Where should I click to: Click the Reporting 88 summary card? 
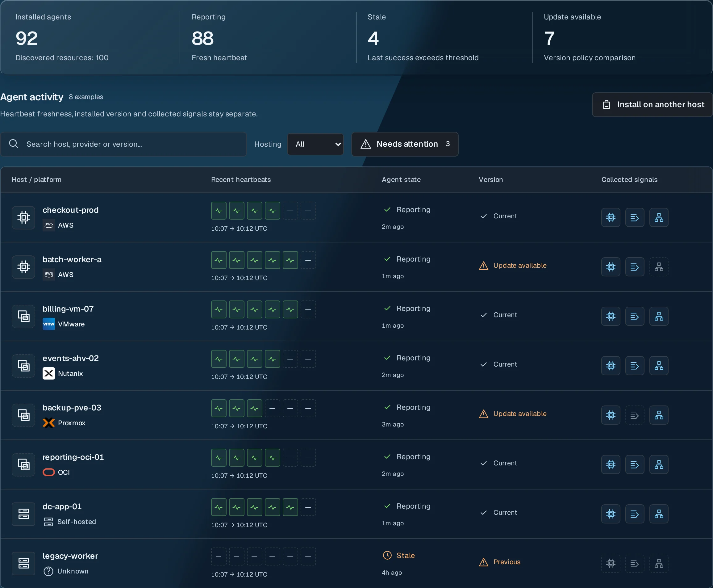[x=268, y=37]
